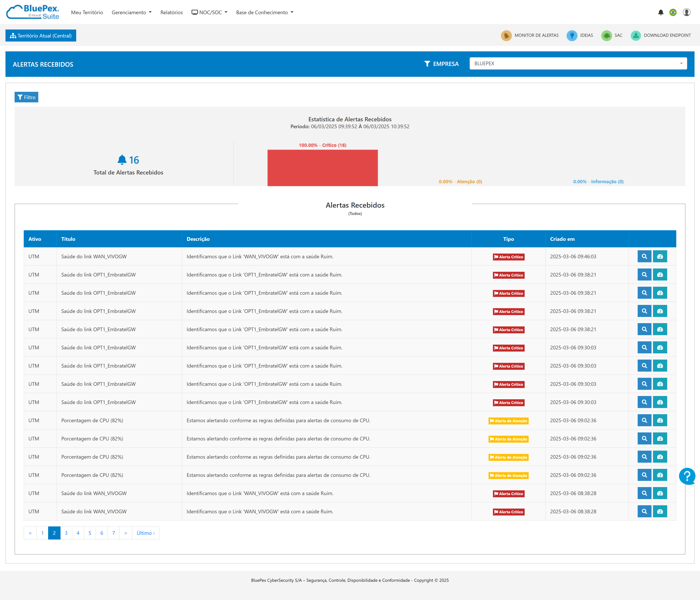Click the Território Atual (Central) button

tap(41, 36)
